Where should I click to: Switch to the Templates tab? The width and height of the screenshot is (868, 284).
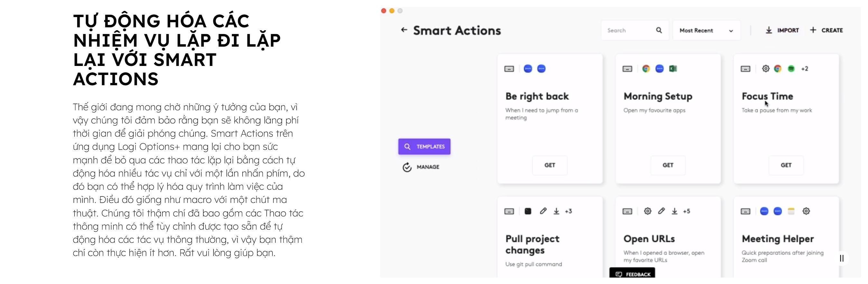point(424,147)
